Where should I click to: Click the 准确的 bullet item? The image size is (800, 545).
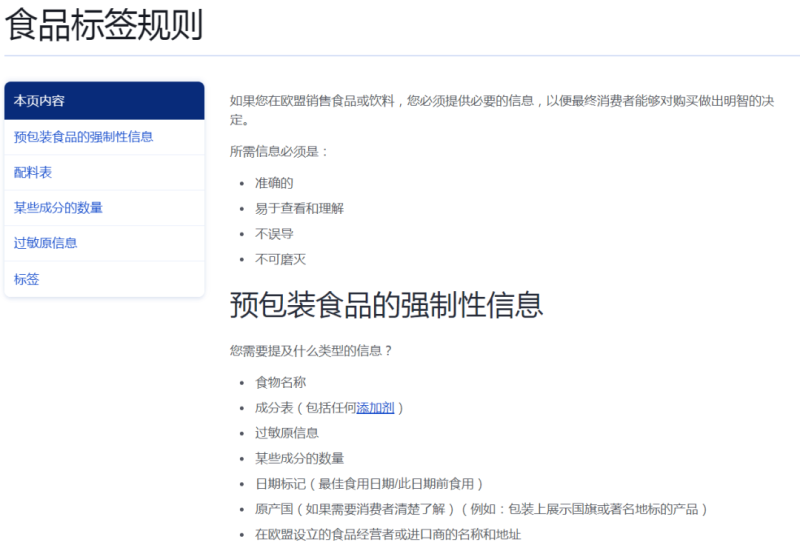coord(274,183)
